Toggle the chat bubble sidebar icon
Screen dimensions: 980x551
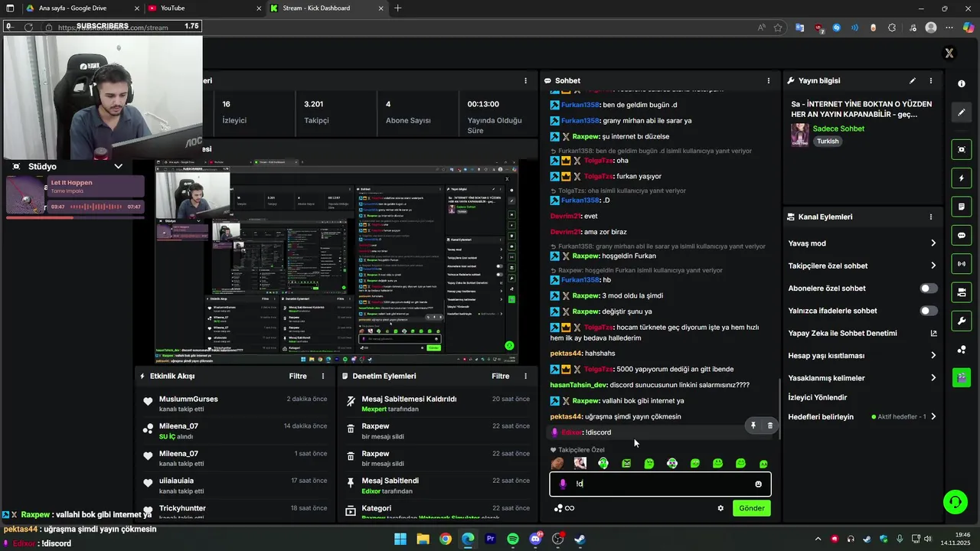coord(962,235)
